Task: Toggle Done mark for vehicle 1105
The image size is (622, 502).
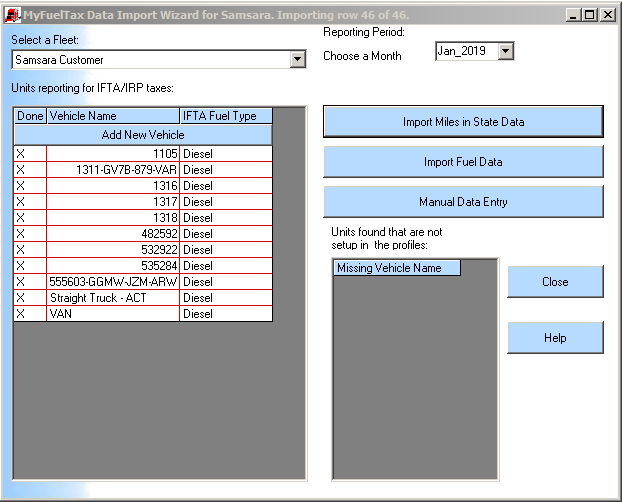Action: coord(30,154)
